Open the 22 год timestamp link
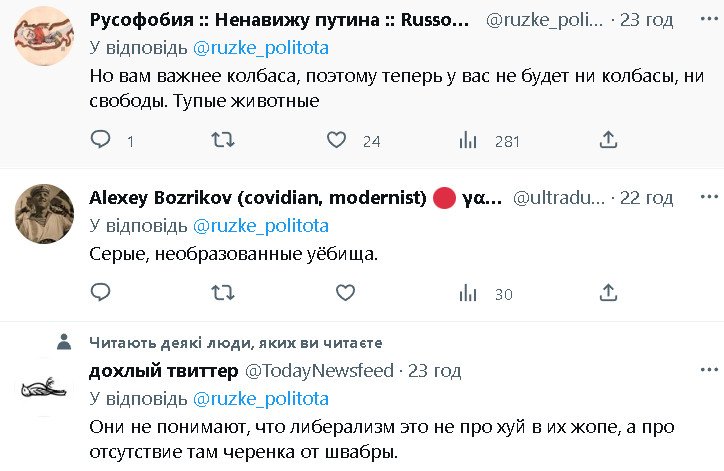 644,198
